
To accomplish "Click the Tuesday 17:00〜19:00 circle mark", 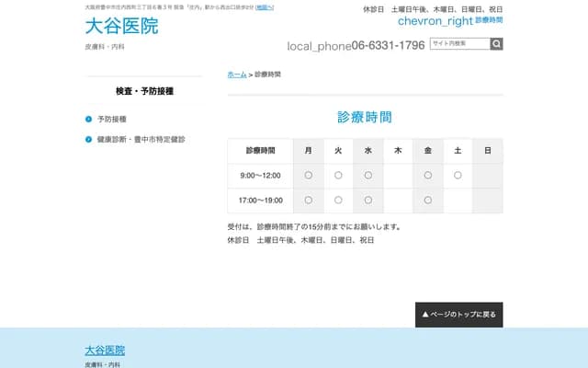I will pyautogui.click(x=338, y=200).
